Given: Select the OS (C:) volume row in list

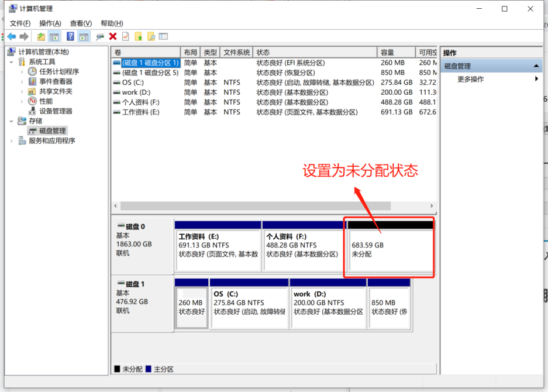Looking at the screenshot, I should click(274, 82).
